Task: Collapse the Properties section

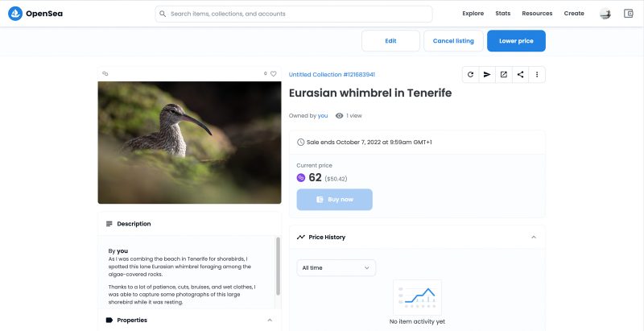Action: [x=270, y=320]
